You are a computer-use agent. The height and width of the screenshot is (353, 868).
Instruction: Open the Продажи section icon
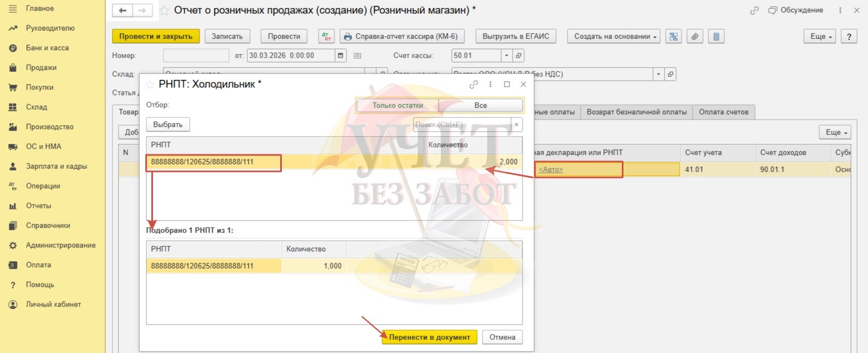point(13,67)
